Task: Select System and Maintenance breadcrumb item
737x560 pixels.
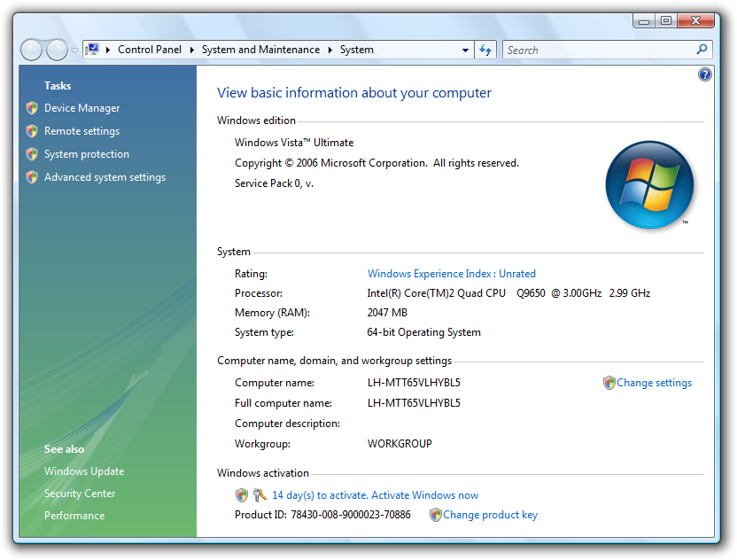Action: click(260, 50)
